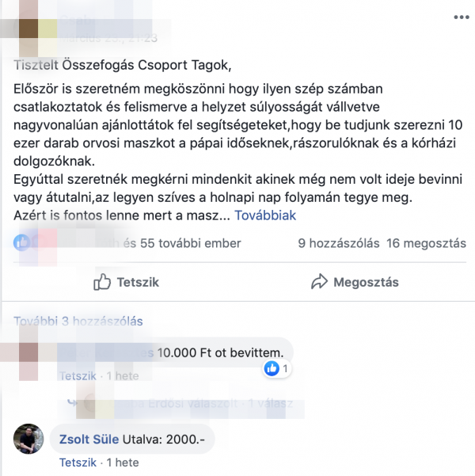Open the three-dot post options menu
475x476 pixels.
coord(462,17)
